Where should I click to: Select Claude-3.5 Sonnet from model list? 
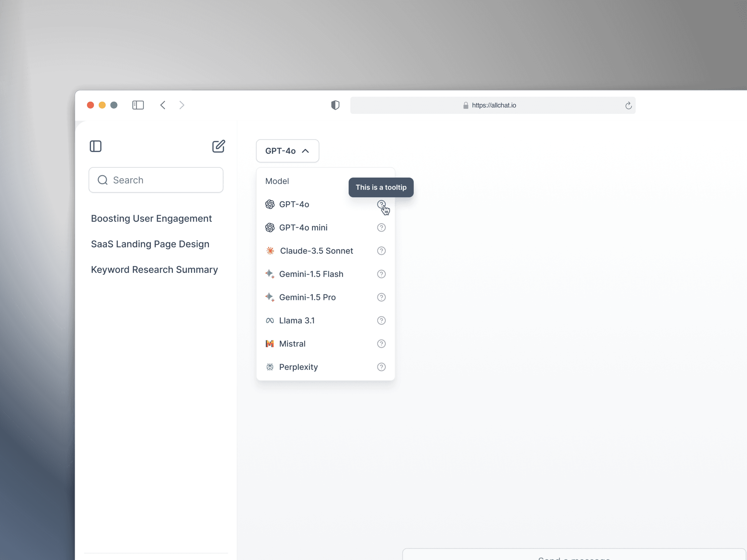316,251
